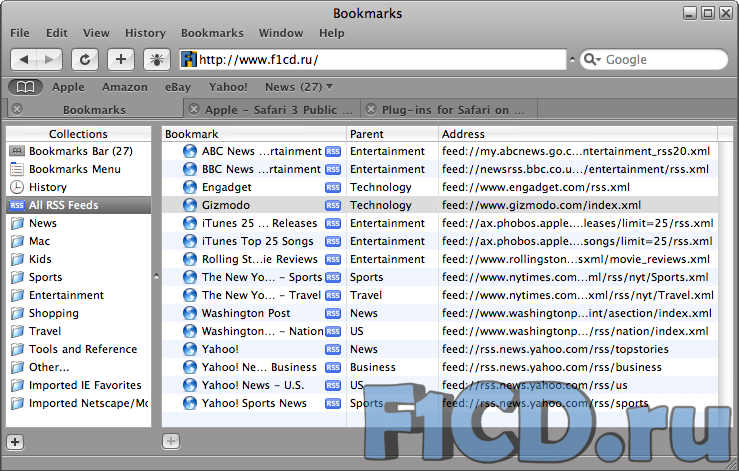Open the Google search magnifier menu
The width and height of the screenshot is (739, 471).
[592, 59]
